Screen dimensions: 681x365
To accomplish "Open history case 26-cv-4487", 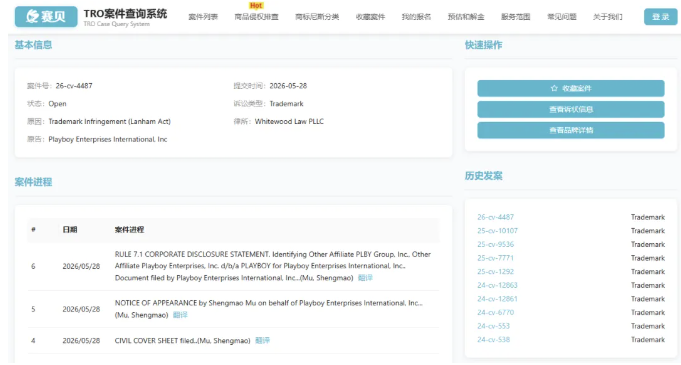I will click(496, 217).
